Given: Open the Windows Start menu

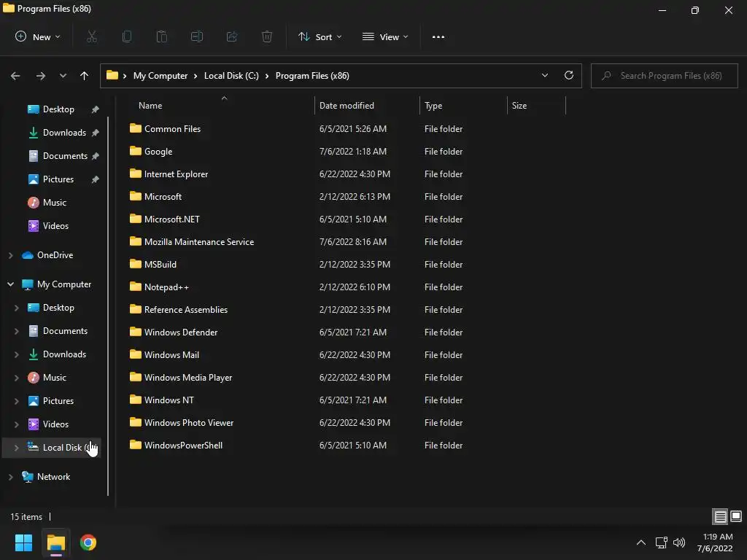Looking at the screenshot, I should pyautogui.click(x=24, y=542).
